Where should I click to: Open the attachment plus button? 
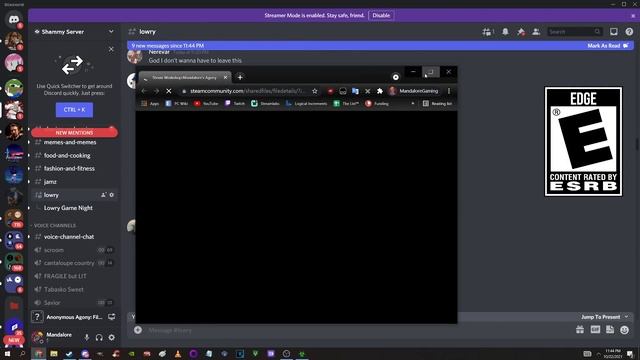point(138,330)
